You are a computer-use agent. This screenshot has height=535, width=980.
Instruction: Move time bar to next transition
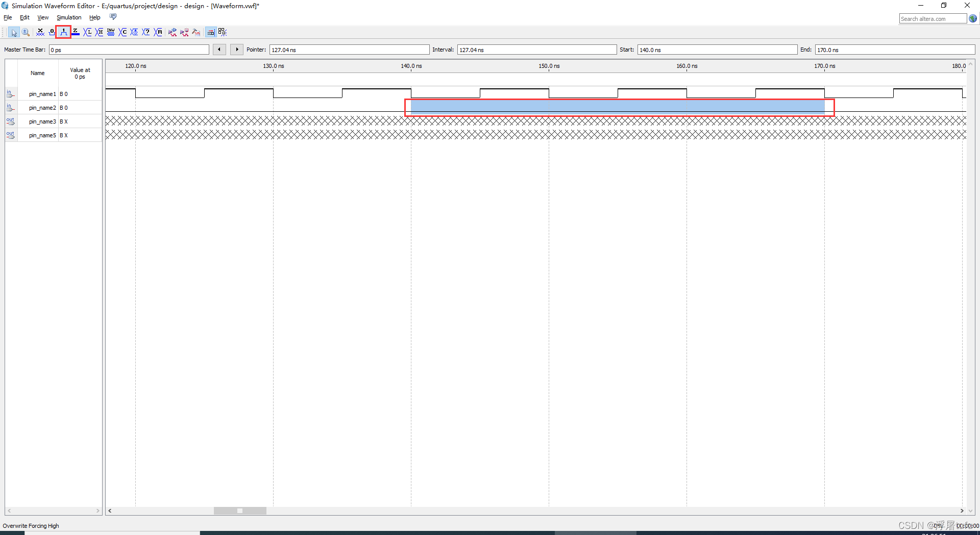237,50
